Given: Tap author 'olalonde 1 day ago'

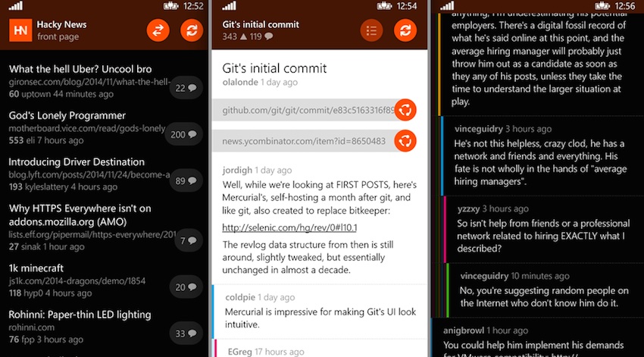Looking at the screenshot, I should [x=260, y=82].
